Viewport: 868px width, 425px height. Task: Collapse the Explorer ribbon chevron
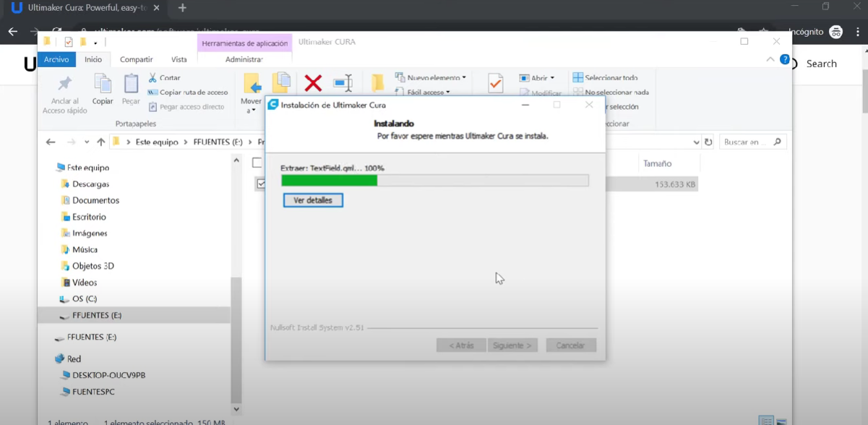[770, 59]
